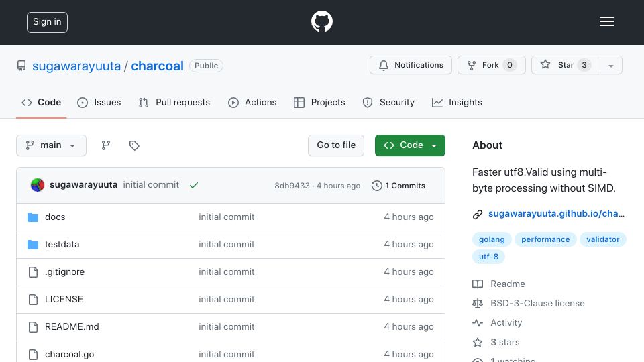
Task: Open the sugawarayuuta.github.io website link
Action: click(x=556, y=213)
